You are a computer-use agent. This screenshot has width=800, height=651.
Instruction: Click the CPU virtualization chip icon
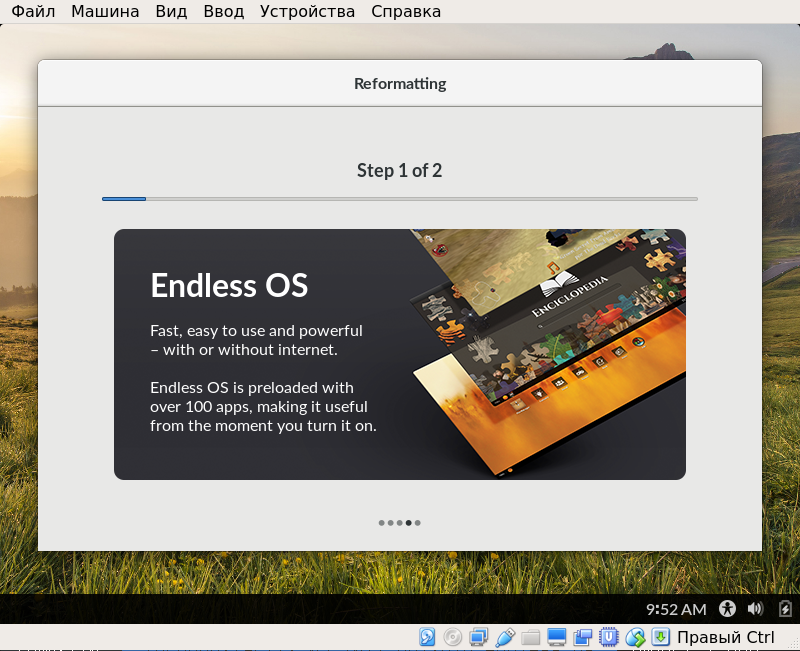click(608, 637)
